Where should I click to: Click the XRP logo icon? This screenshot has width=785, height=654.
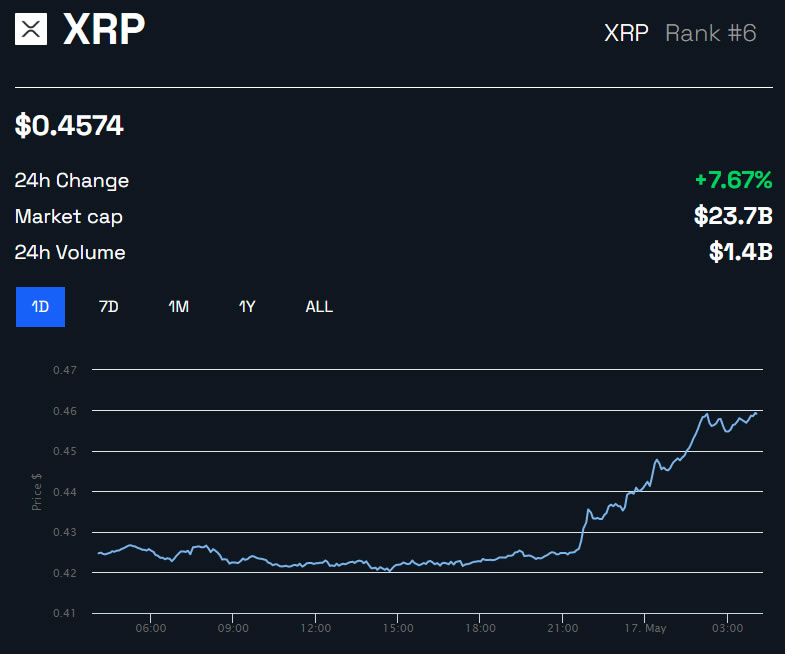[32, 30]
